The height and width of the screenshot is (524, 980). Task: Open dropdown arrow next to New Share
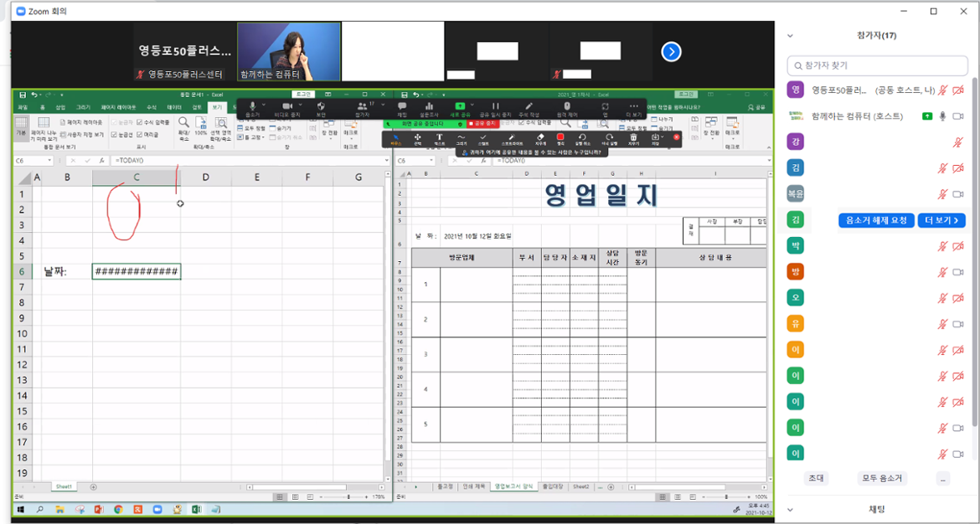472,105
